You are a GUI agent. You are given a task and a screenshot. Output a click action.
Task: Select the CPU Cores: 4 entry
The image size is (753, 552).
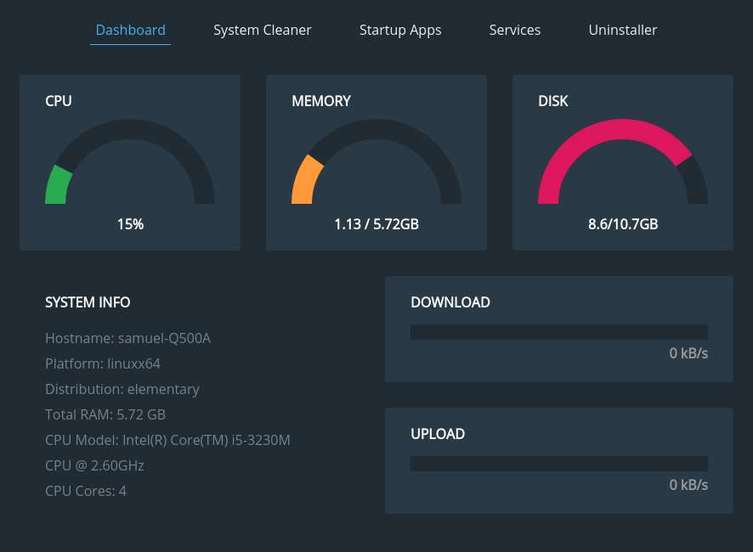click(86, 491)
